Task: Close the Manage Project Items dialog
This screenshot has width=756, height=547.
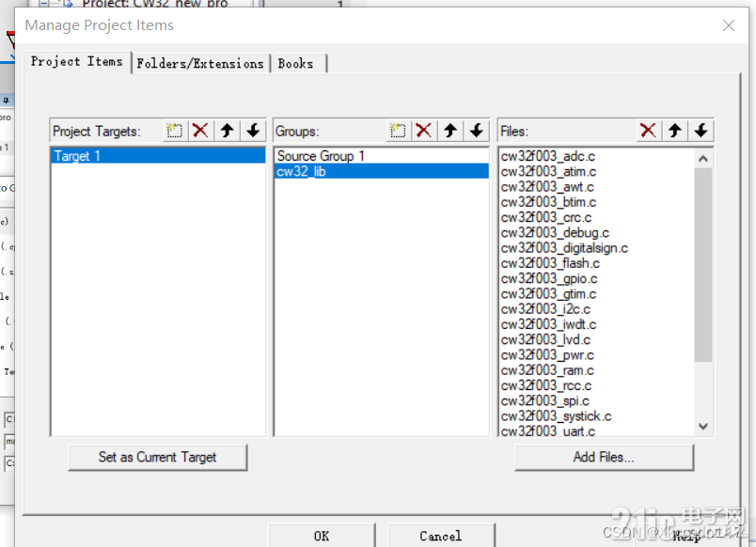Action: pos(729,25)
